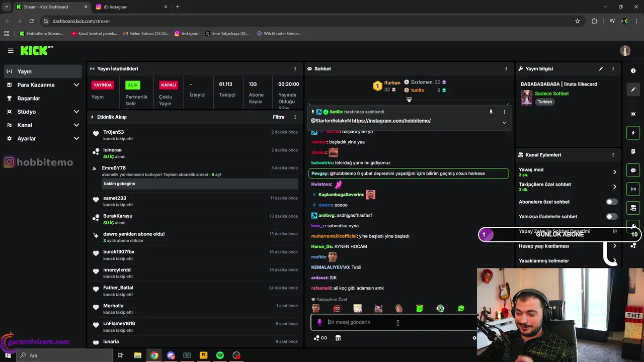The width and height of the screenshot is (644, 362).
Task: Open instagram.com/hobbitemo link in pinned message
Action: tap(391, 121)
